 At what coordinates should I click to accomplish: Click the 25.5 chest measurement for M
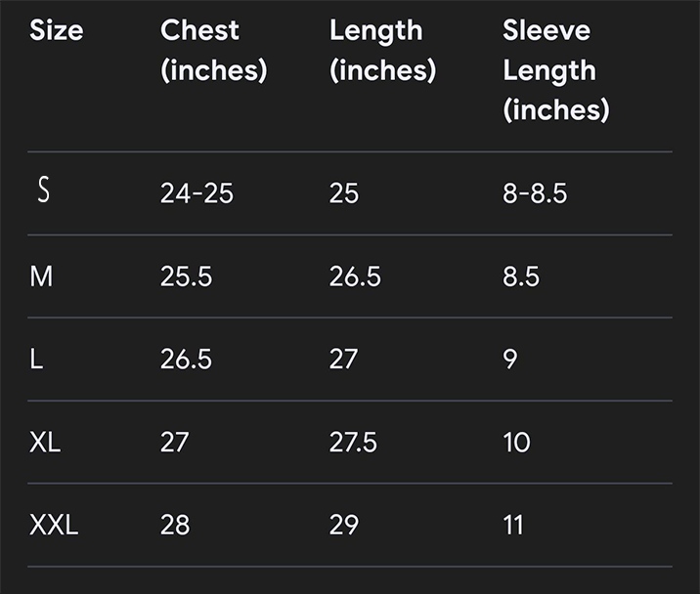coord(186,276)
